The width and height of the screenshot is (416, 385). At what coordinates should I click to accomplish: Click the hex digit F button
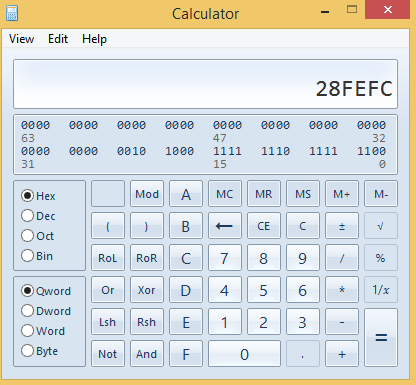[x=186, y=354]
